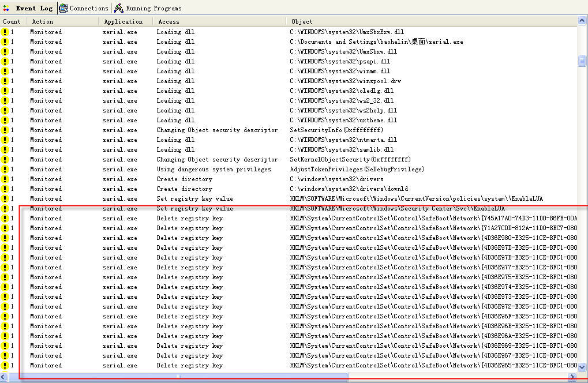588x383 pixels.
Task: Select the SetKernelObjectSecurity(0xffffffff) object cell
Action: pyautogui.click(x=350, y=159)
